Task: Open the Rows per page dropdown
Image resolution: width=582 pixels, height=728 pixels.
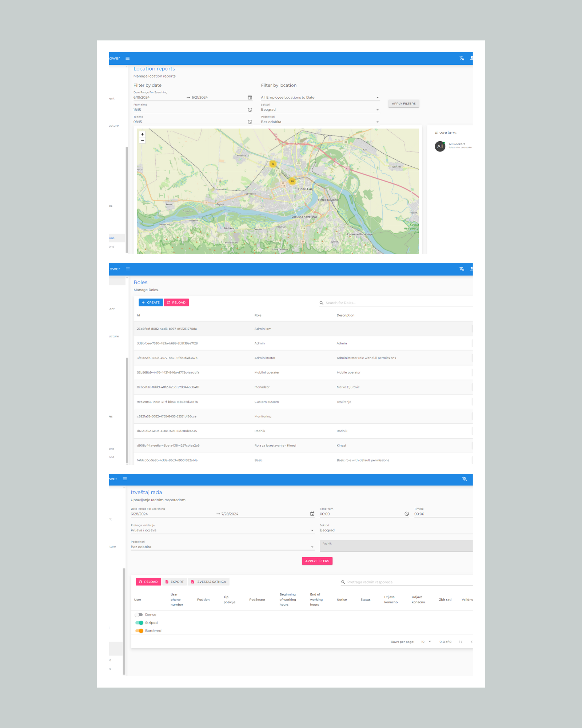Action: (426, 642)
